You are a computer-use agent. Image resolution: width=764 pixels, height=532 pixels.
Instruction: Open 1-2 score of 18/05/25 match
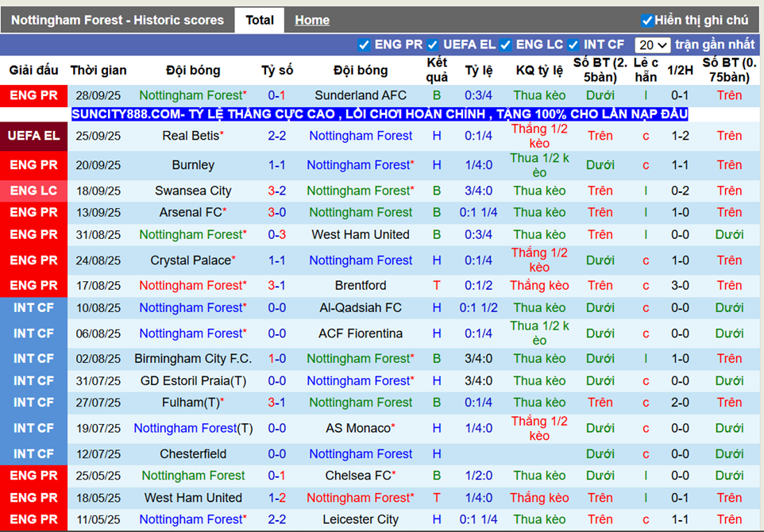pyautogui.click(x=276, y=498)
